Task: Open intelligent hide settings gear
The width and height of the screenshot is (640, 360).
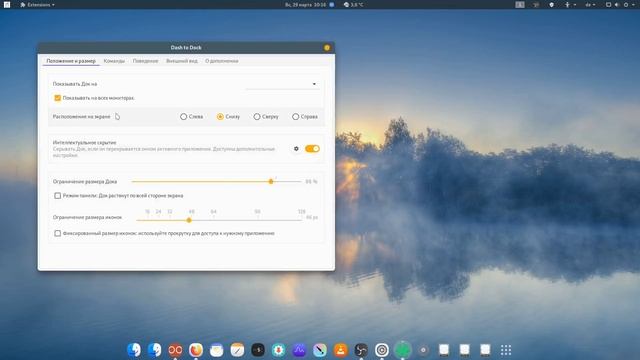Action: click(296, 149)
